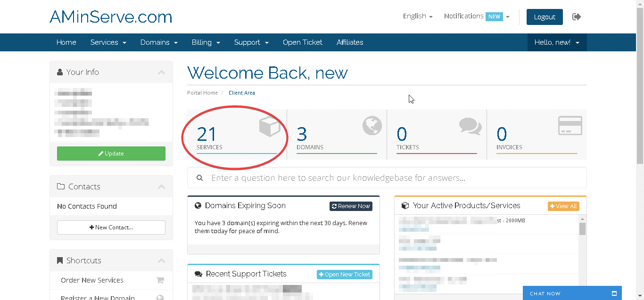The image size is (644, 300).
Task: Collapse the Your Info panel
Action: [x=161, y=72]
